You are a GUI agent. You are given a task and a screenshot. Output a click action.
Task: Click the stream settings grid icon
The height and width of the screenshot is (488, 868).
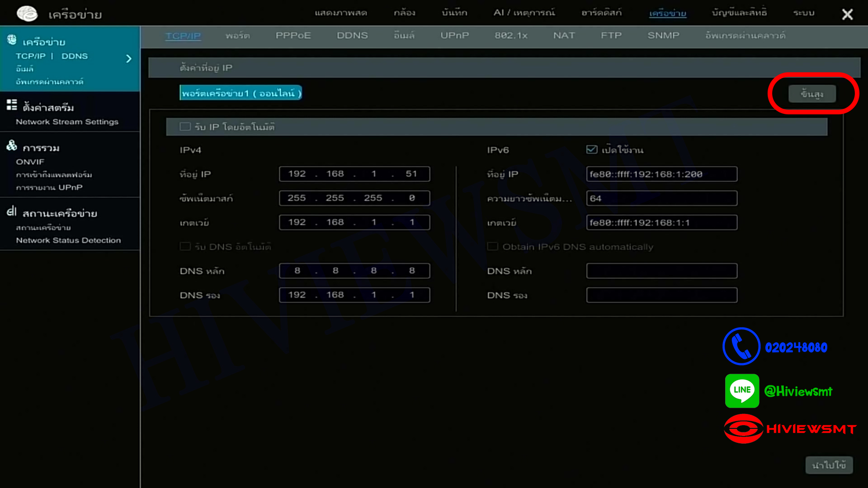click(x=12, y=105)
